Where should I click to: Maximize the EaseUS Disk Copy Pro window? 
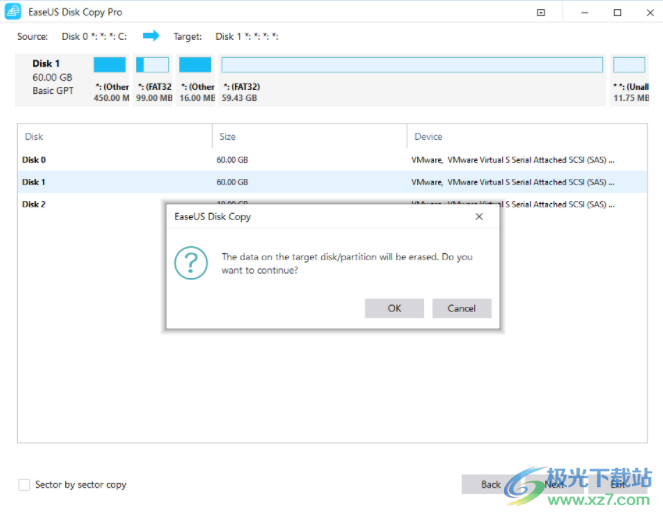pyautogui.click(x=617, y=13)
